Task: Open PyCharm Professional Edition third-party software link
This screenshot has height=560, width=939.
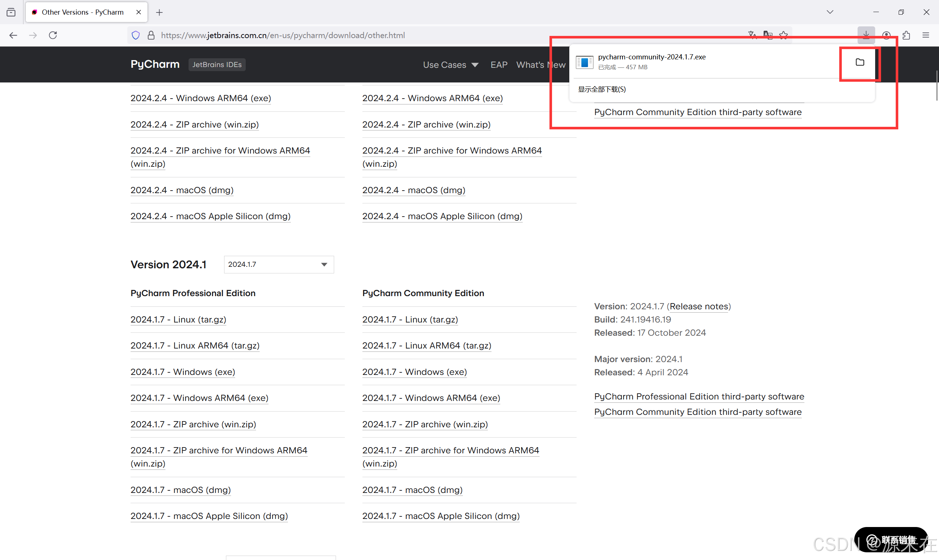Action: (x=699, y=397)
